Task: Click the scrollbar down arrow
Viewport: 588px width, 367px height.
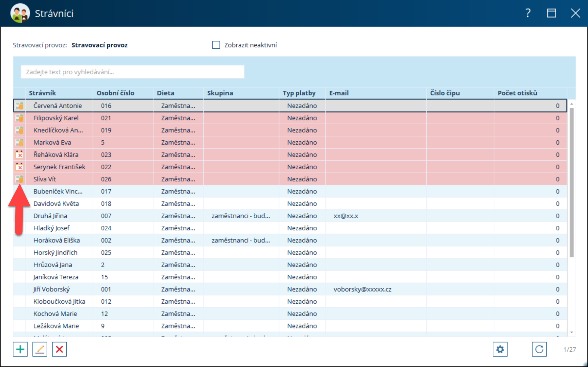Action: (571, 332)
